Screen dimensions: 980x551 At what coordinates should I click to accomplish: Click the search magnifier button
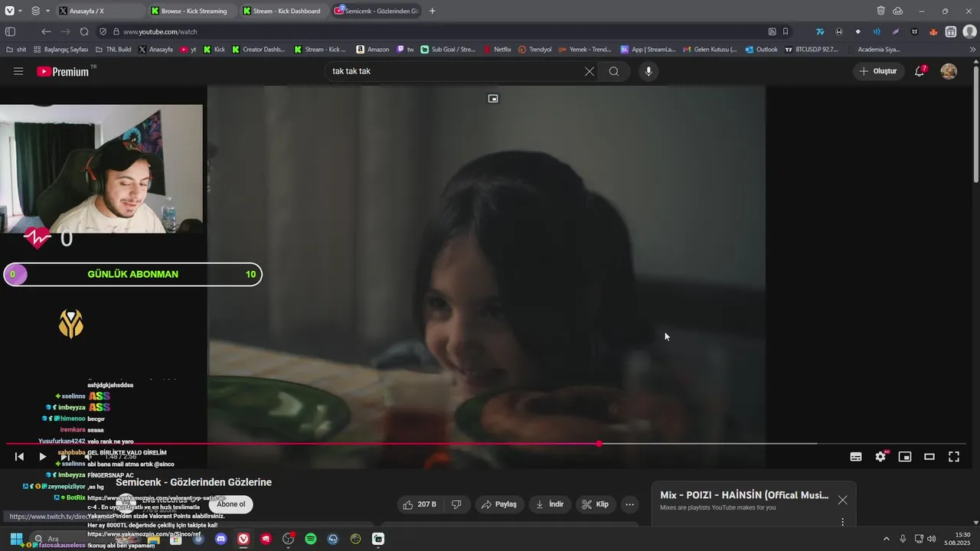point(614,71)
